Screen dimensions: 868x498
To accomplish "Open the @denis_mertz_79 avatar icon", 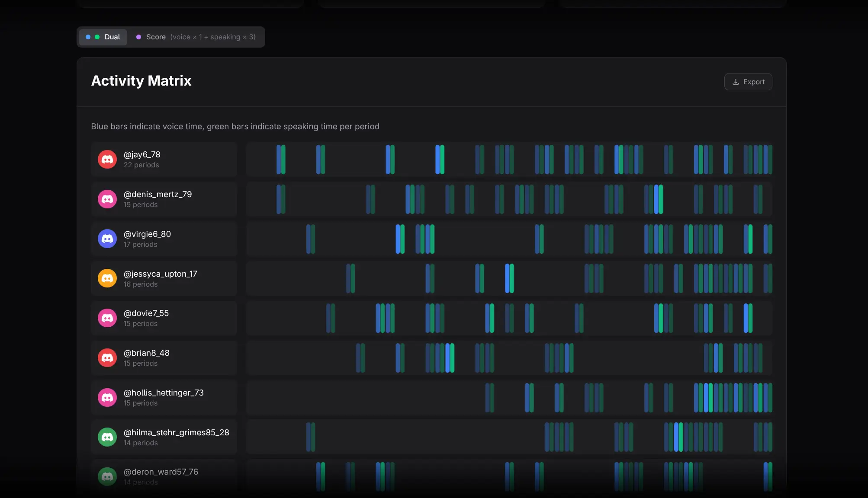I will [107, 199].
